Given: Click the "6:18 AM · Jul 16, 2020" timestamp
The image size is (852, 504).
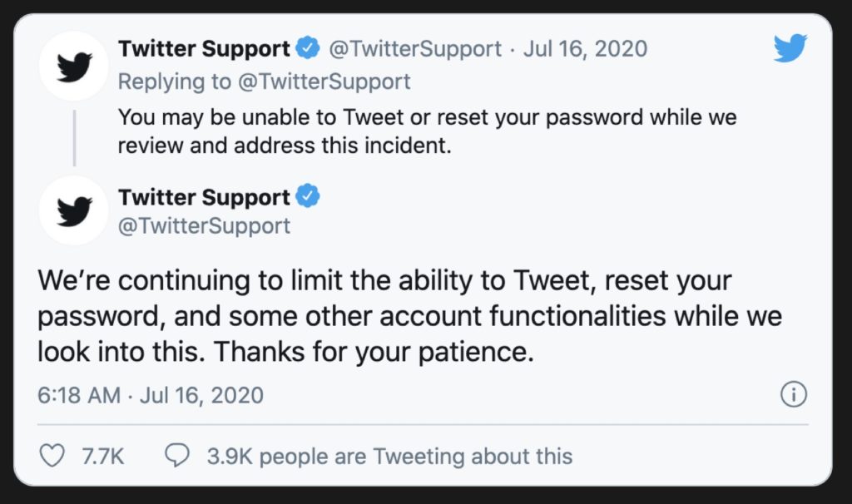Looking at the screenshot, I should (x=151, y=395).
